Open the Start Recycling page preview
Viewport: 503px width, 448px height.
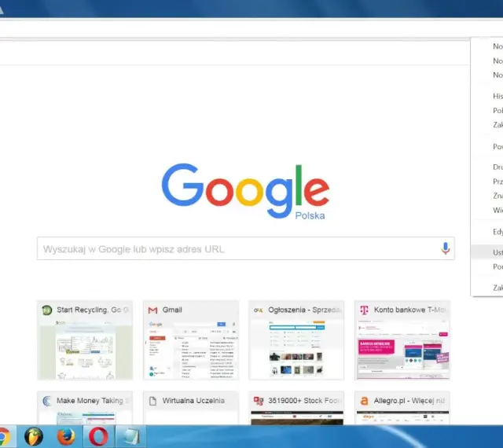[85, 350]
